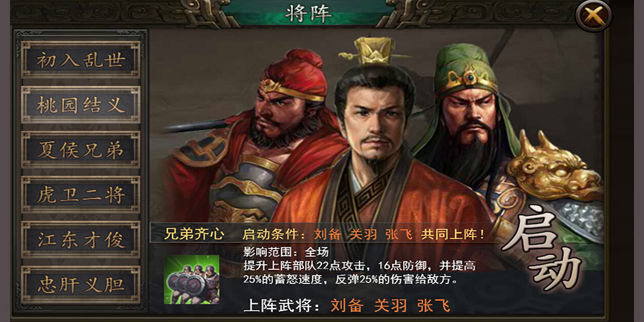The image size is (644, 322).
Task: Click the 将阵 title header
Action: click(308, 14)
